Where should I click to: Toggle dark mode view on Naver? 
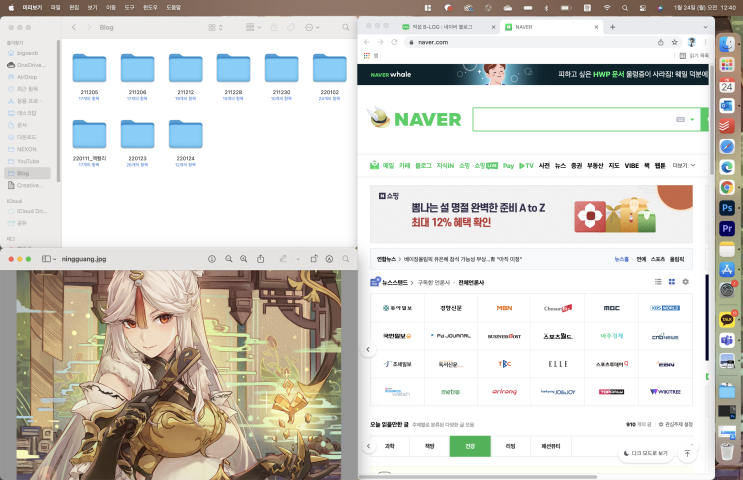(645, 453)
